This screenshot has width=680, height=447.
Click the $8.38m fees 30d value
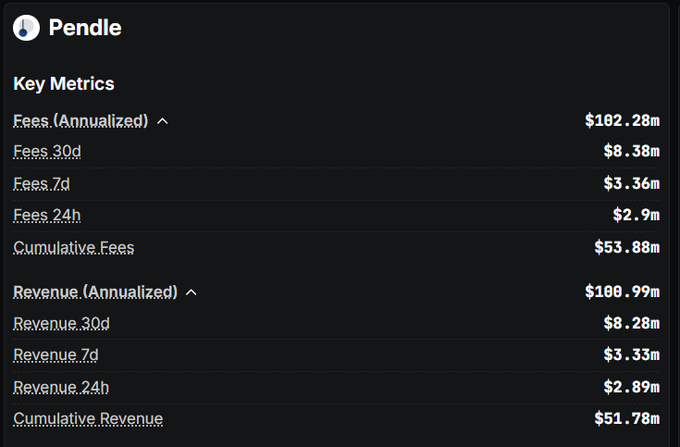click(x=631, y=152)
